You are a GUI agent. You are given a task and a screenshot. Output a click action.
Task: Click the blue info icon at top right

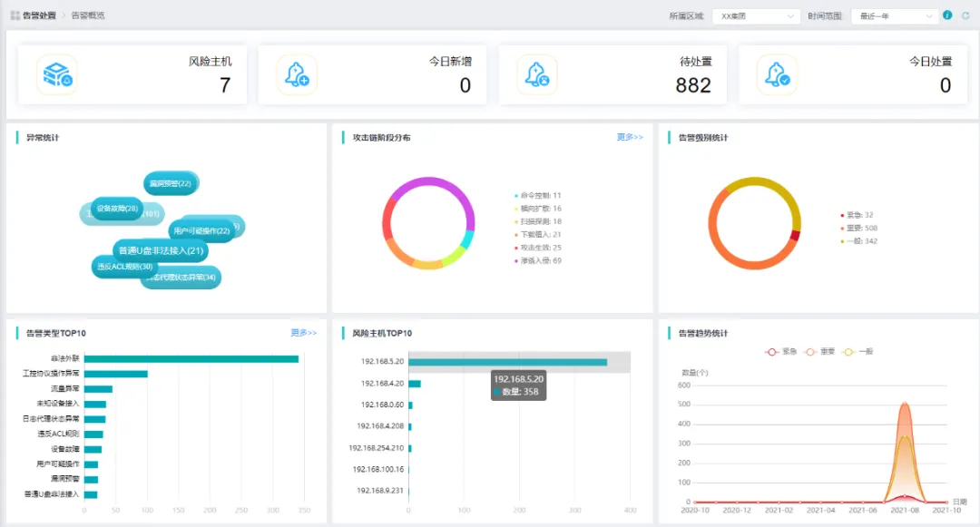(947, 15)
